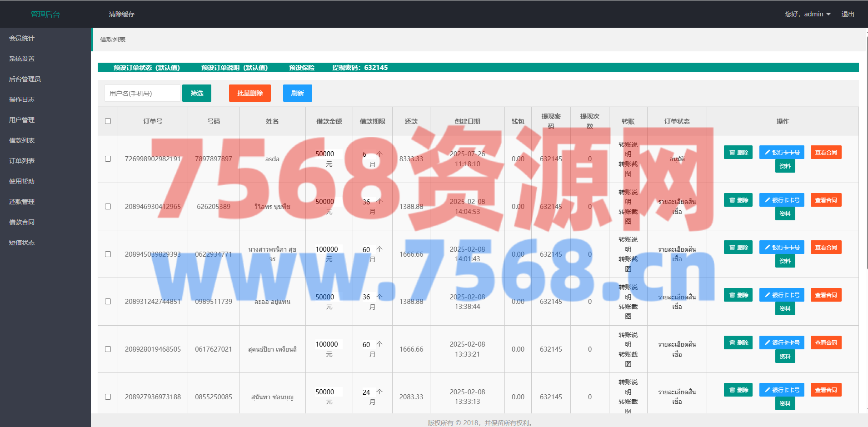Screen dimensions: 868x427
Task: Click pencil bank card button in first row
Action: click(782, 153)
